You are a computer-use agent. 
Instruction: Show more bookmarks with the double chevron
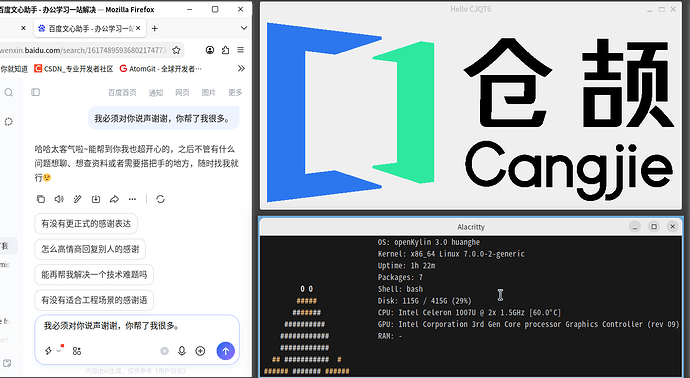[x=241, y=69]
